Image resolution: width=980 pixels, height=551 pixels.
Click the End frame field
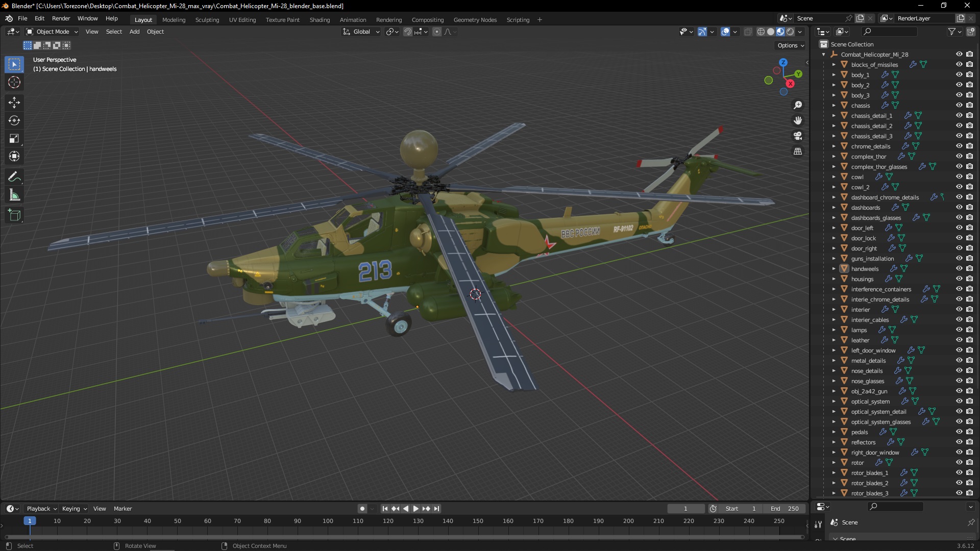785,509
